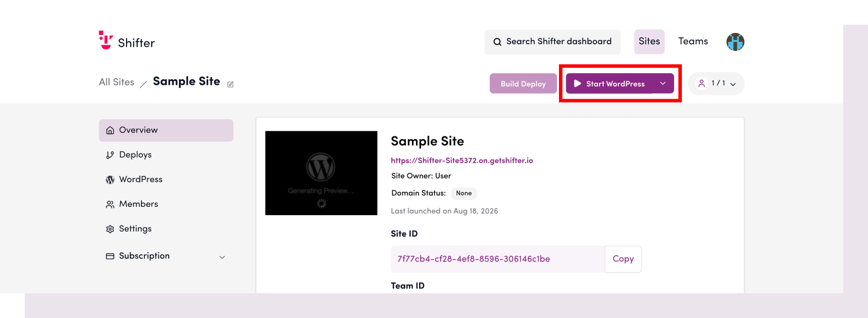Click the WordPress logo icon in sidebar
This screenshot has height=318, width=868.
click(x=110, y=180)
